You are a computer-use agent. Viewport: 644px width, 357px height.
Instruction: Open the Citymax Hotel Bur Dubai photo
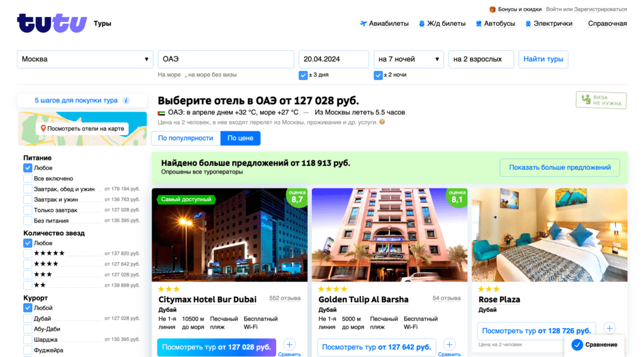click(230, 235)
